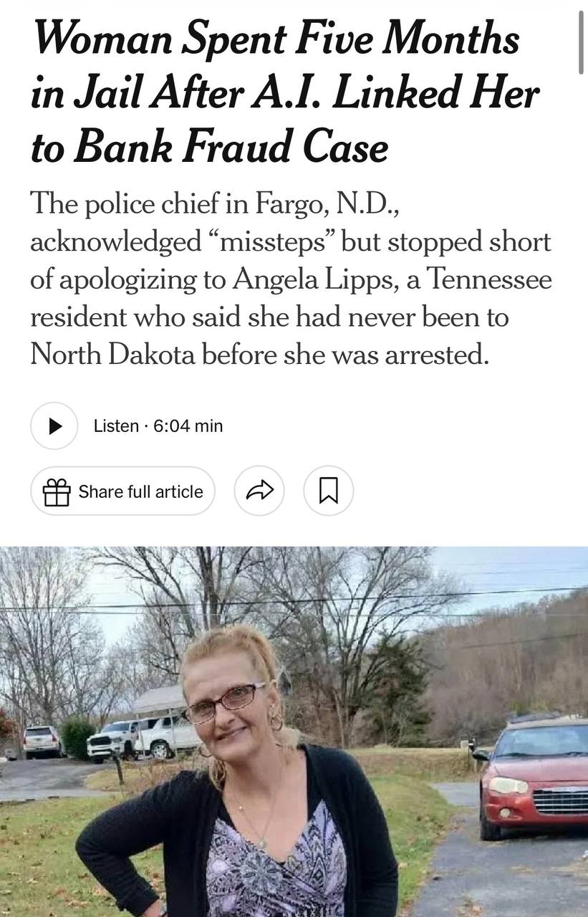This screenshot has height=917, width=588.
Task: Bookmark this article with the save icon
Action: coord(328,491)
